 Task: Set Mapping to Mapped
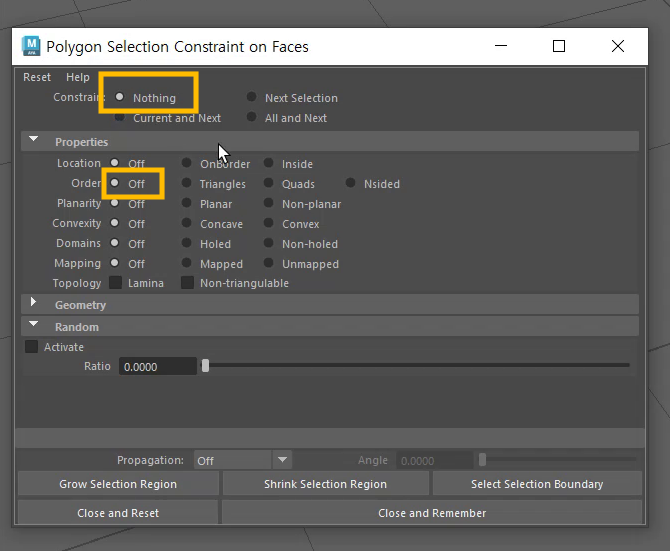tap(186, 263)
